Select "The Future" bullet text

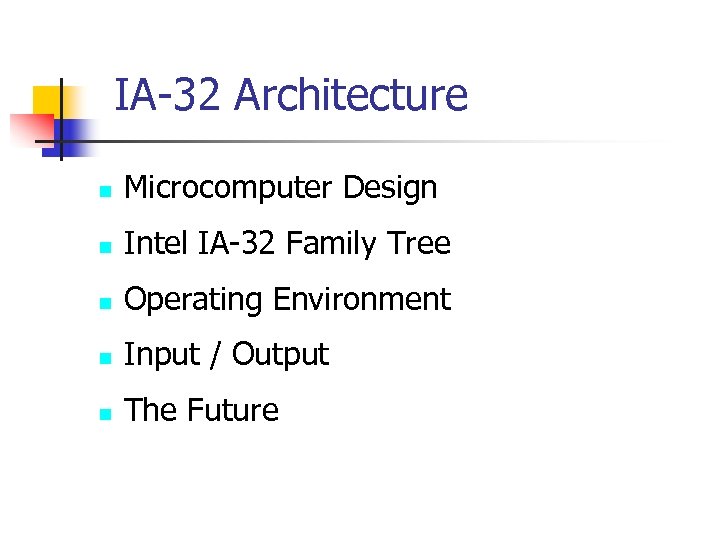(x=201, y=411)
